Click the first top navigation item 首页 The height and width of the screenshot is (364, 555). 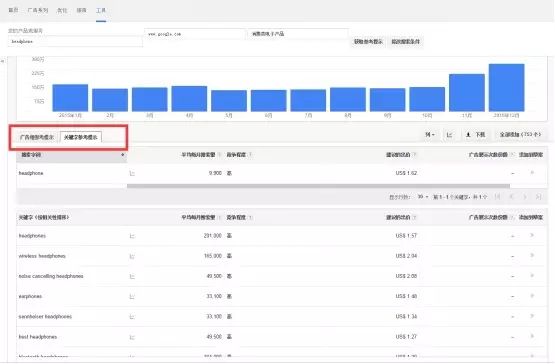pyautogui.click(x=13, y=10)
